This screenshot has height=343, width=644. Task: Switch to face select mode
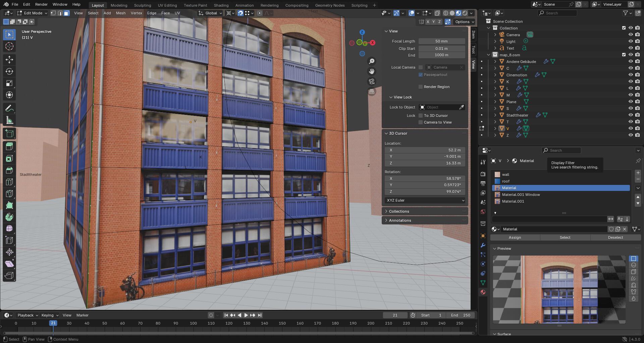[x=66, y=13]
